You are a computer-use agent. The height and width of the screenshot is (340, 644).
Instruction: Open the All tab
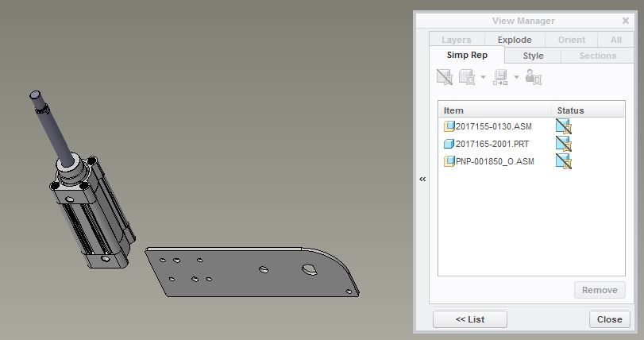pyautogui.click(x=615, y=40)
